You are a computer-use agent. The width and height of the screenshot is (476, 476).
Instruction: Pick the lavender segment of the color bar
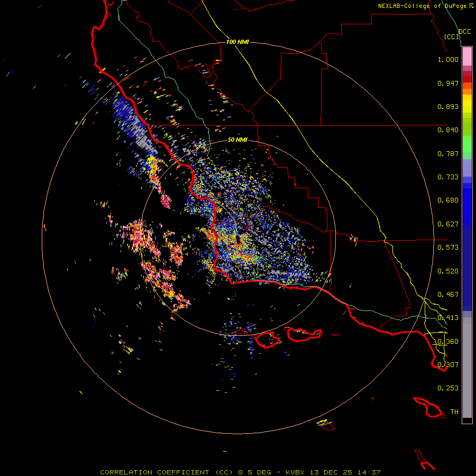coord(467,168)
